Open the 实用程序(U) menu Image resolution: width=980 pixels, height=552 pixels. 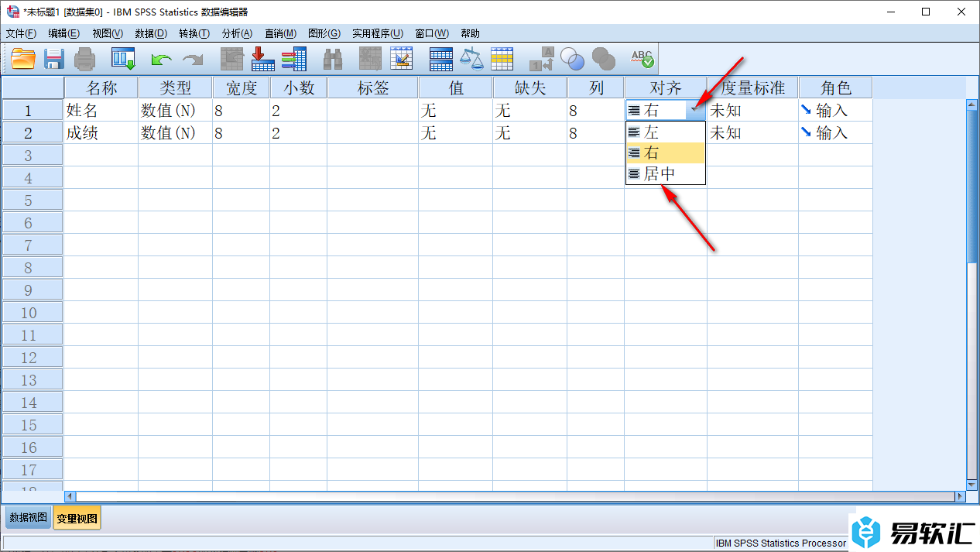click(x=378, y=33)
